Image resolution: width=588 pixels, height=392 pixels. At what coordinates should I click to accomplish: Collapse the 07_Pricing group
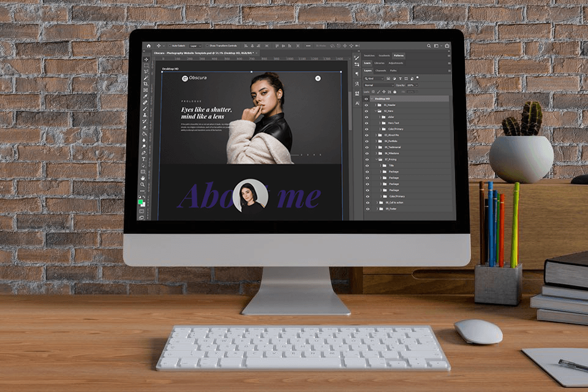[377, 159]
